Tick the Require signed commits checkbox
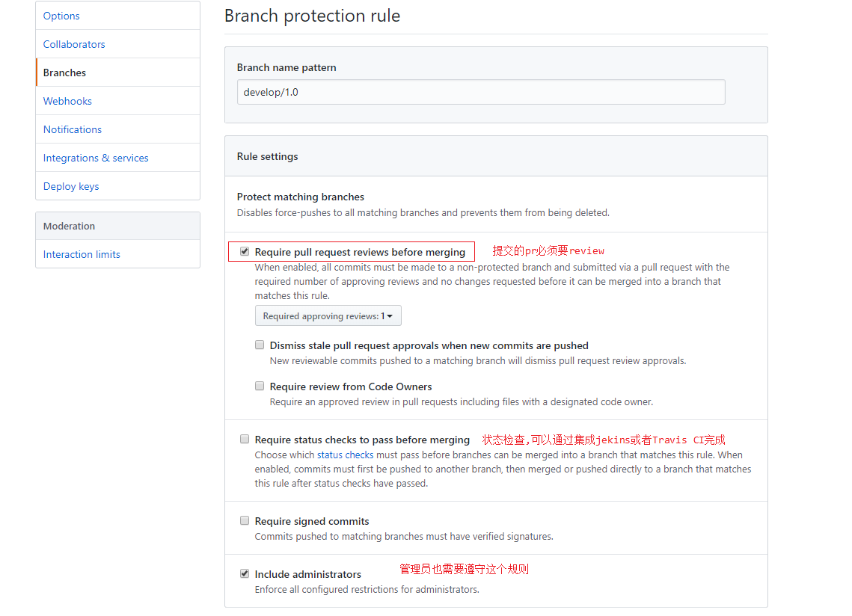The width and height of the screenshot is (852, 616). (245, 521)
